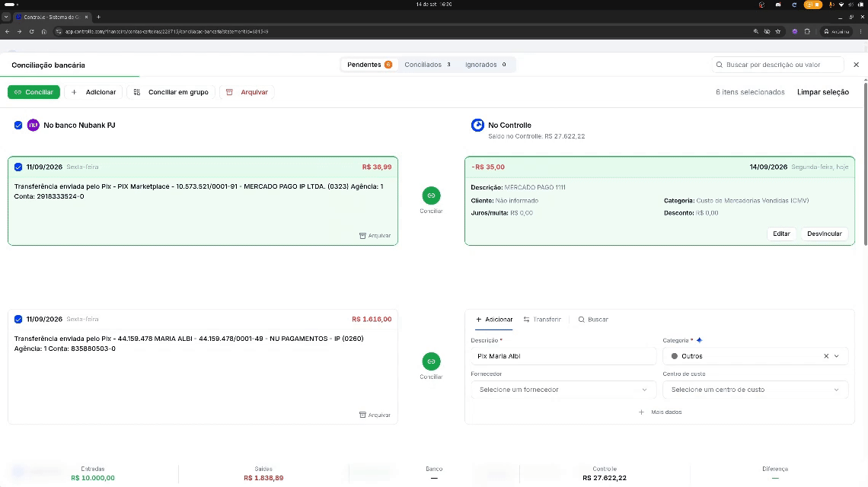The width and height of the screenshot is (868, 487).
Task: Switch to the Ignorados tab
Action: click(x=486, y=65)
